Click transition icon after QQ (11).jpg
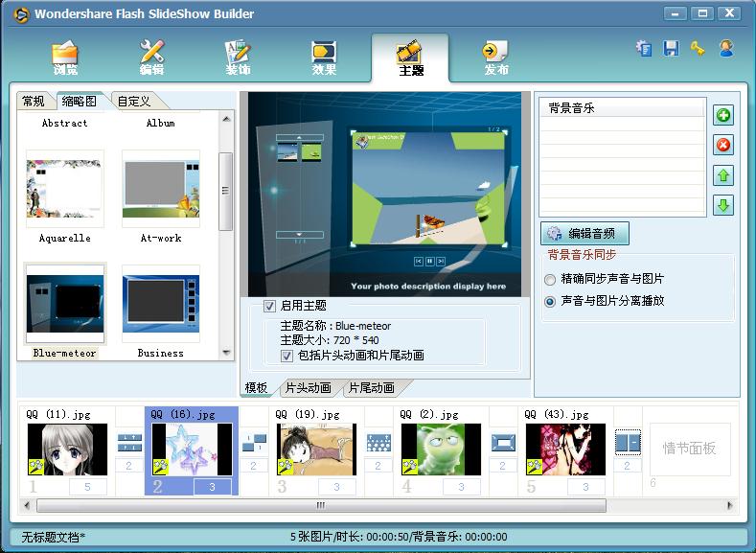 tap(129, 443)
